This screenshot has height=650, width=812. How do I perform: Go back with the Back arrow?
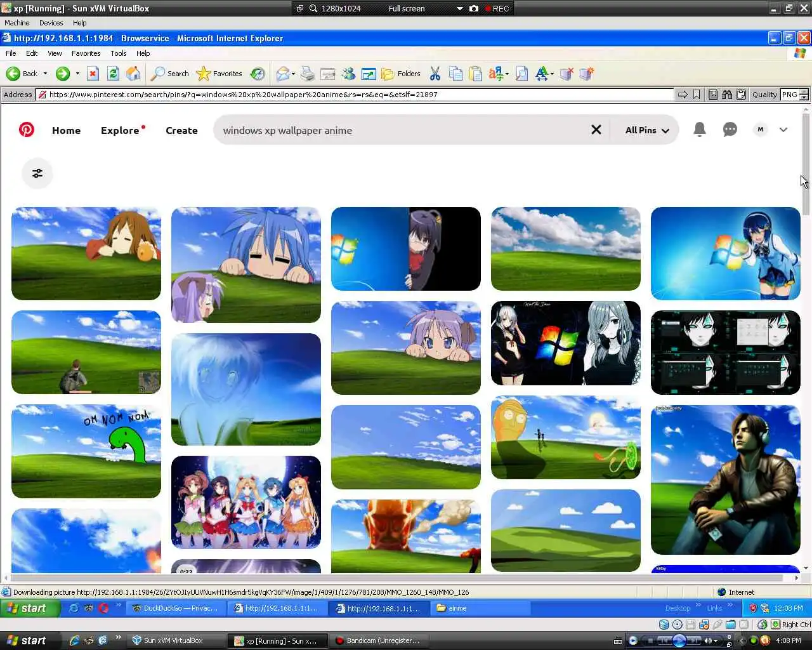coord(22,74)
